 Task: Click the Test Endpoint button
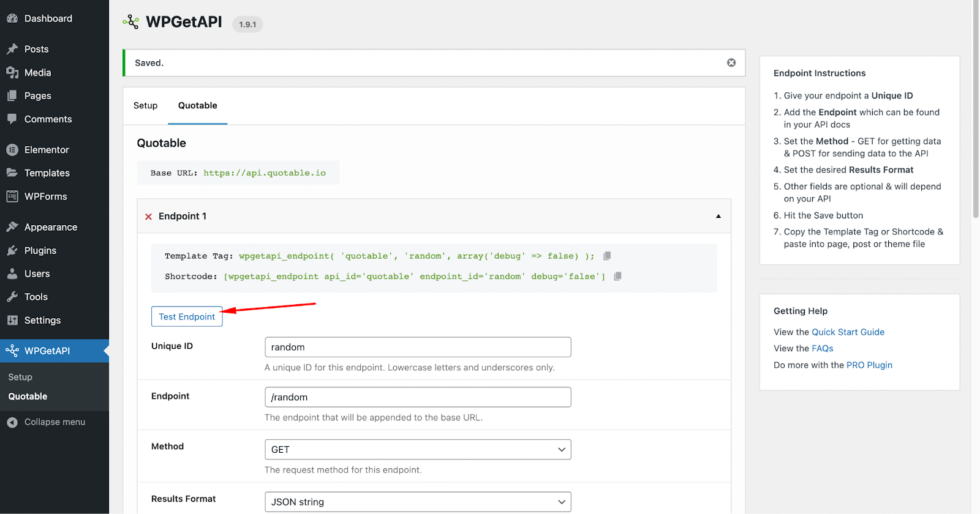coord(187,316)
